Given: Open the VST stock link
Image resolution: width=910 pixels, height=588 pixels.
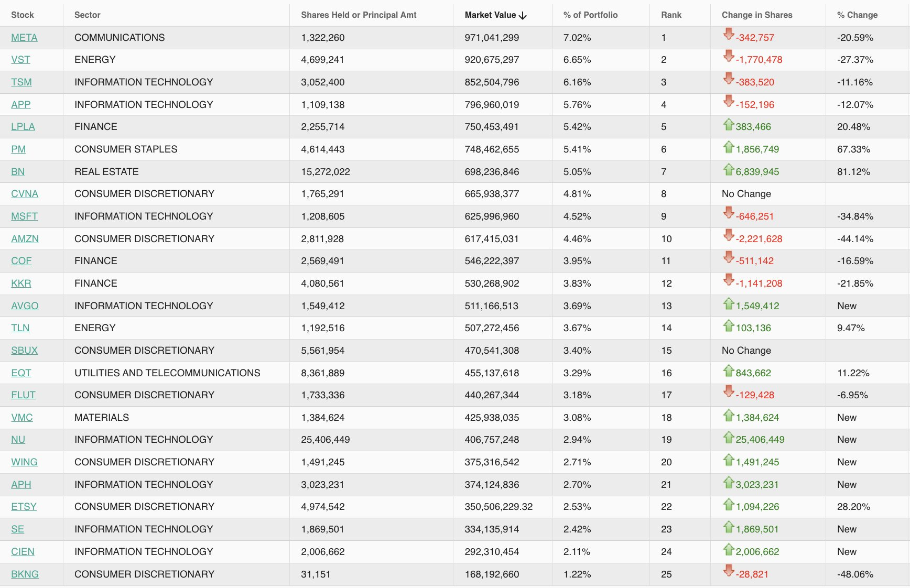Looking at the screenshot, I should pyautogui.click(x=20, y=60).
